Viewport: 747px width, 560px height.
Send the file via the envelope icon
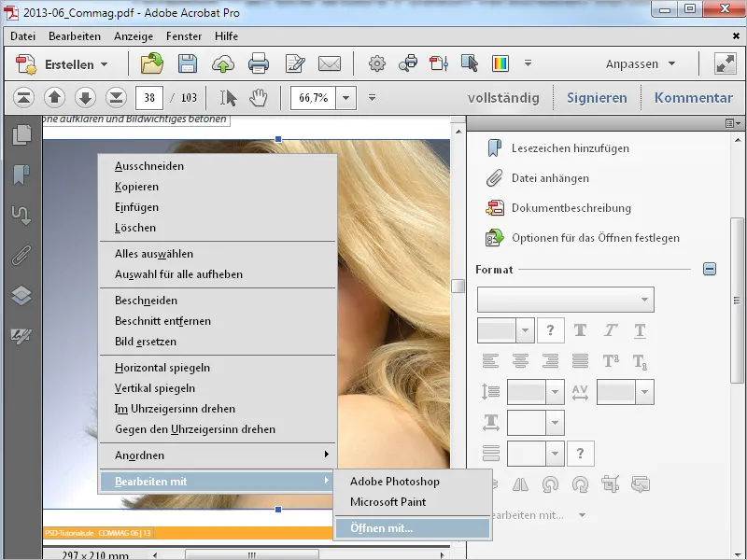[330, 63]
